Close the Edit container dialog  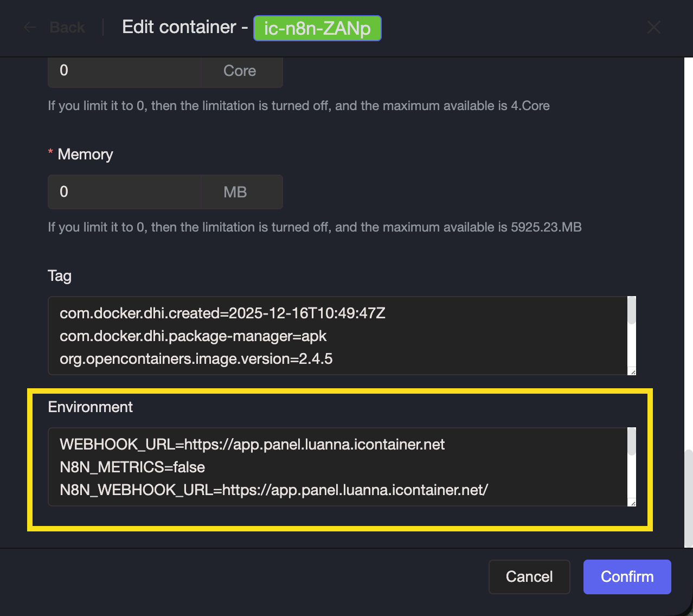pyautogui.click(x=654, y=27)
